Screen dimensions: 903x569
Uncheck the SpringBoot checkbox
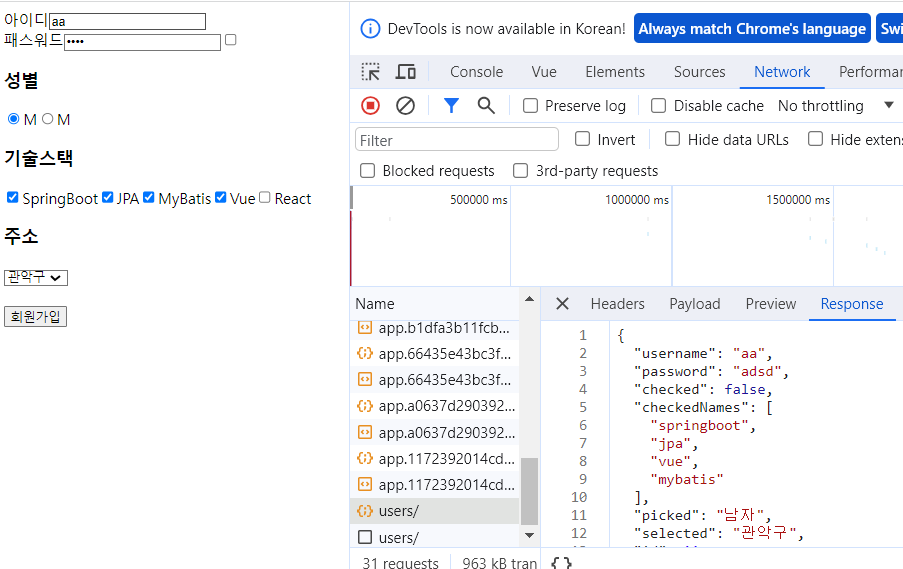pos(13,198)
